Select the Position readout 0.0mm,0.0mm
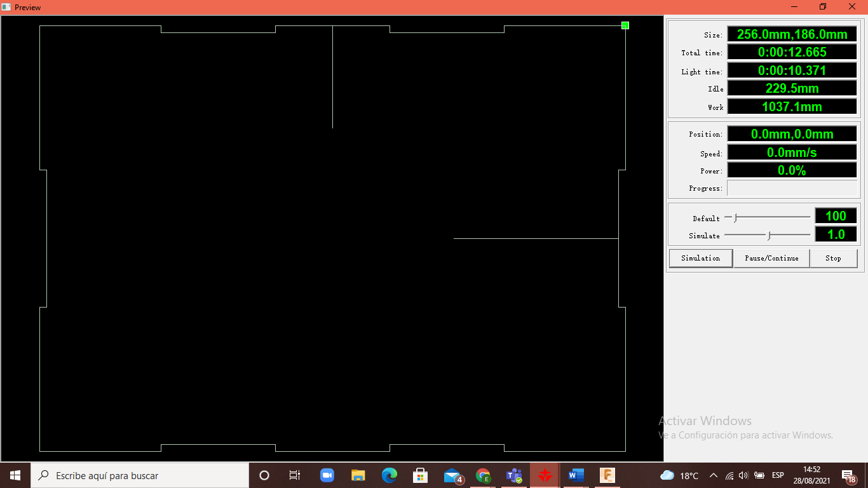The image size is (868, 488). 792,134
